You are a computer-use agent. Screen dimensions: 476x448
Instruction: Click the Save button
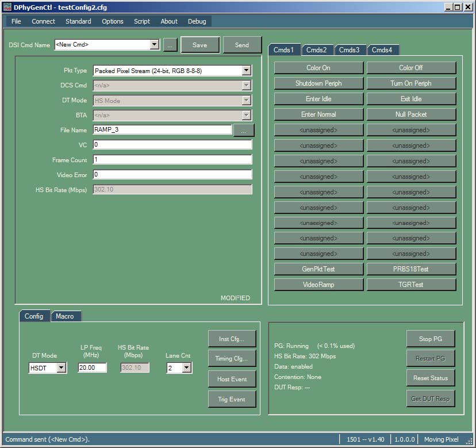coord(200,45)
